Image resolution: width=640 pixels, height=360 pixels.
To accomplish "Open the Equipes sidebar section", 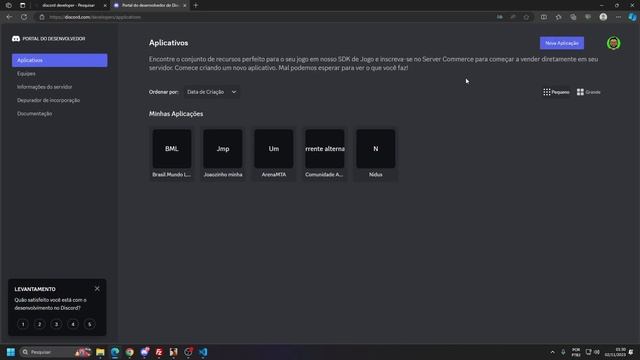I will (x=26, y=73).
